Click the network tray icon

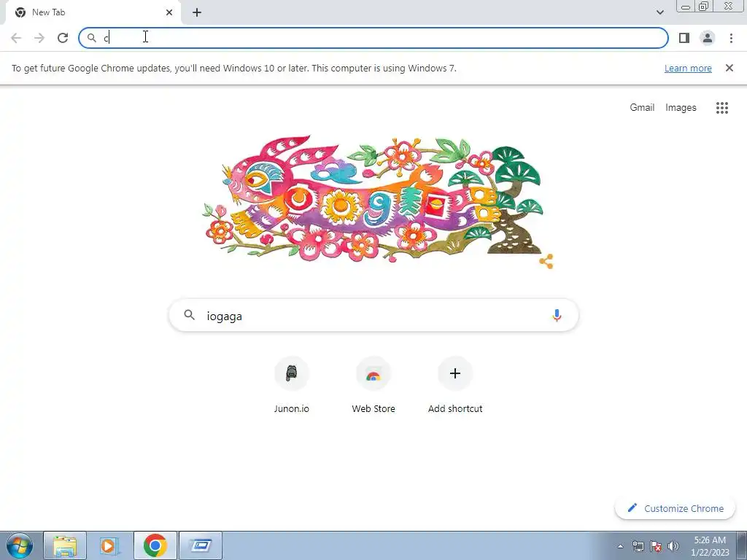(638, 546)
